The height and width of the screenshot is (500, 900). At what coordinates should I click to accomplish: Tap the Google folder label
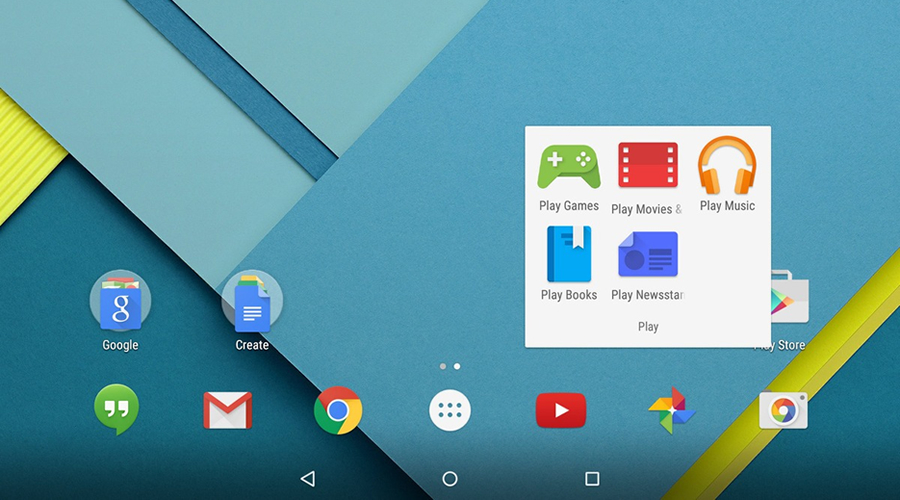point(120,345)
